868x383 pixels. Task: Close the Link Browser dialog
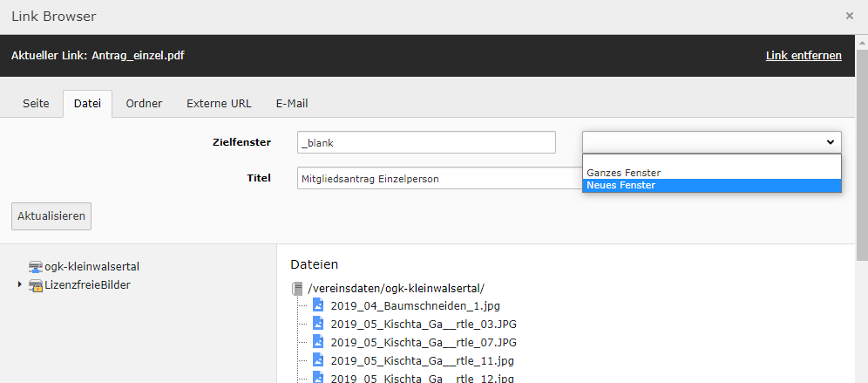[x=850, y=16]
